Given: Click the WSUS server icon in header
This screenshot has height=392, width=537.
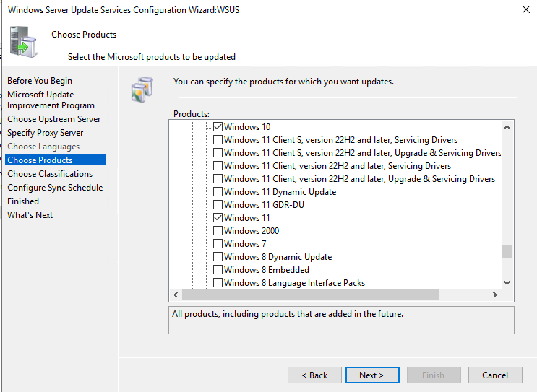Looking at the screenshot, I should pos(24,43).
